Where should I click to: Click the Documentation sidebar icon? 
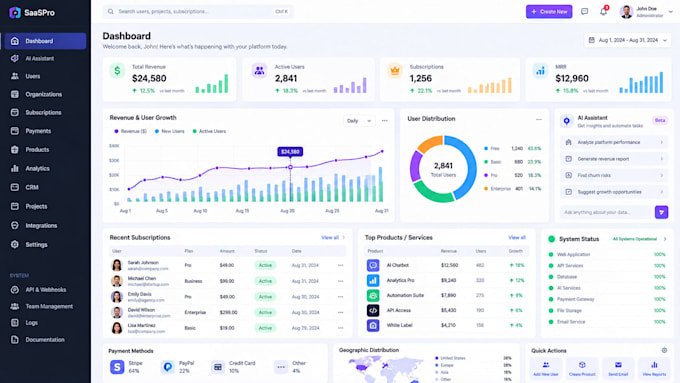click(15, 340)
